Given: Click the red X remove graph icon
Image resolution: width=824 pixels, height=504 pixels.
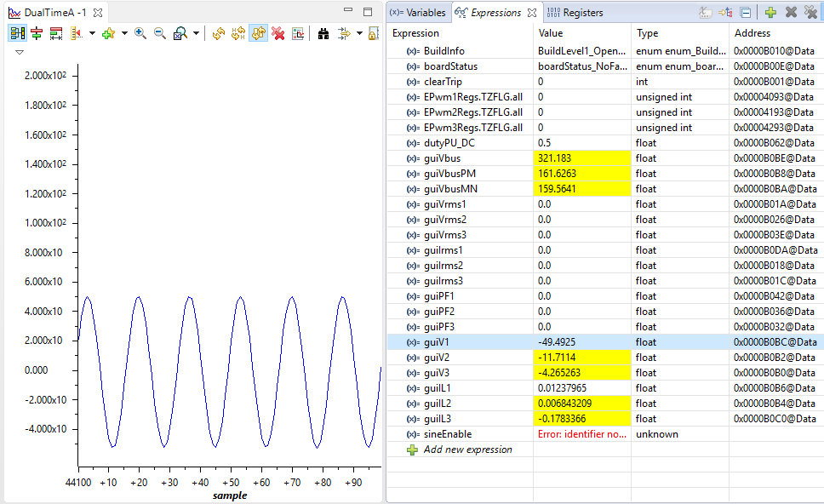Looking at the screenshot, I should click(278, 33).
